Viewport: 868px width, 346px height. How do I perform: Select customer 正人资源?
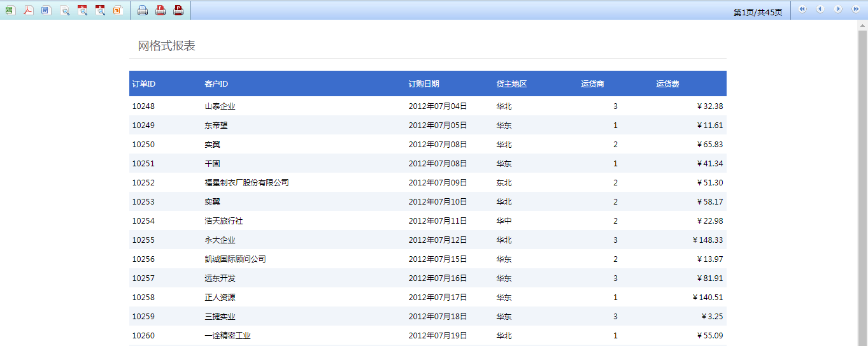pos(220,298)
